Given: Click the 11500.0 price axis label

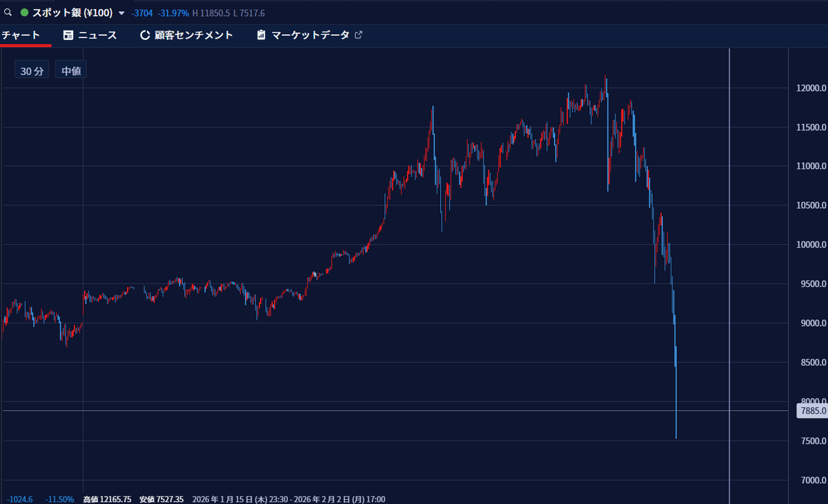Looking at the screenshot, I should (x=811, y=128).
